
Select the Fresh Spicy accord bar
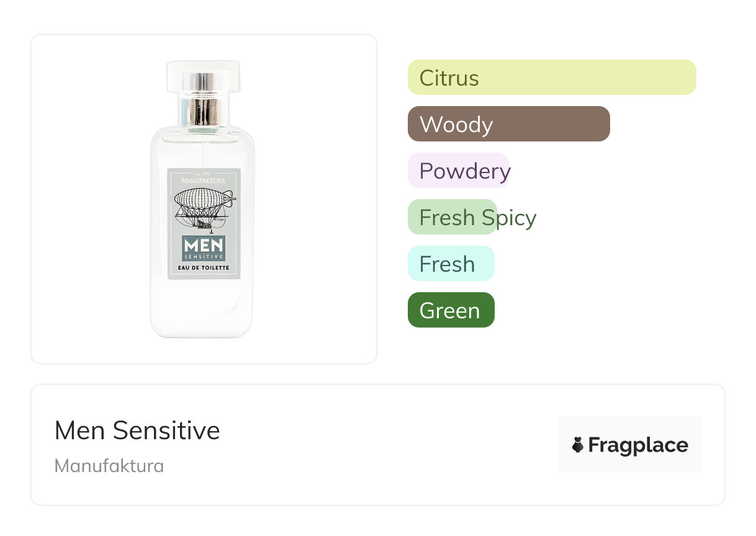pos(452,217)
